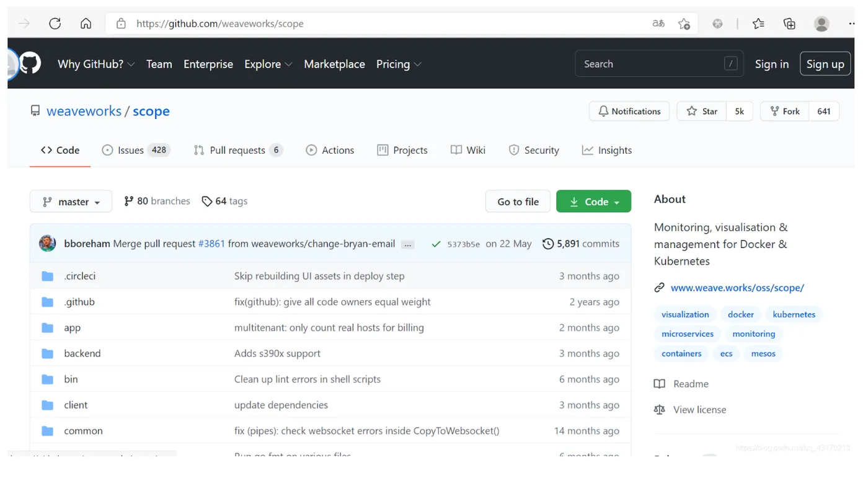This screenshot has width=868, height=478.
Task: Switch to the Actions tab
Action: pyautogui.click(x=330, y=150)
